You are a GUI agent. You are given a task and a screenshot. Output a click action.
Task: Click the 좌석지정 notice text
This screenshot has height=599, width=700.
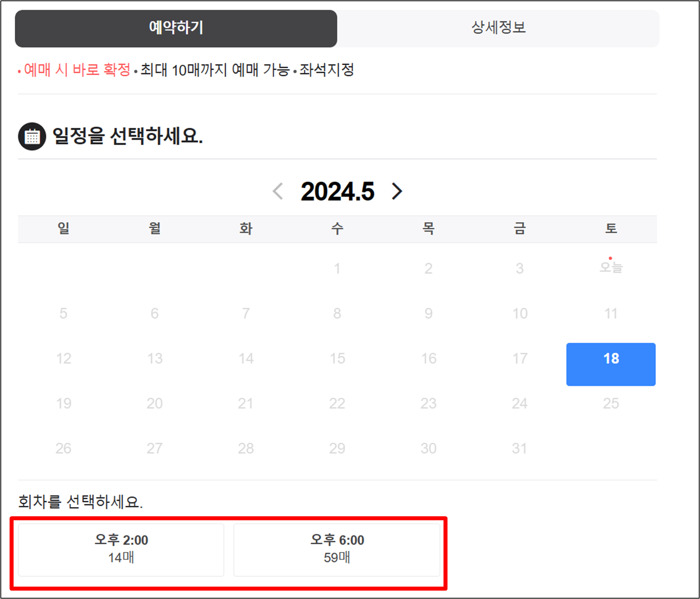tap(327, 70)
